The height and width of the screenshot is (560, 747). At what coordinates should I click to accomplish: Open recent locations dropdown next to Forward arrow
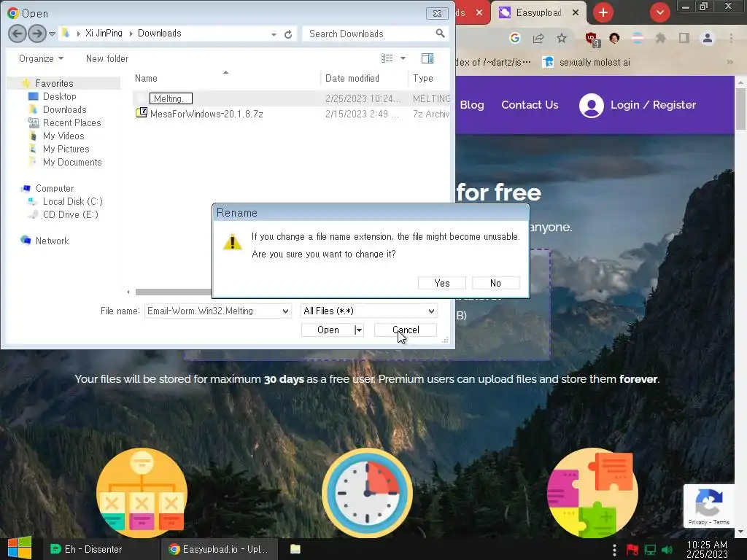click(x=52, y=34)
